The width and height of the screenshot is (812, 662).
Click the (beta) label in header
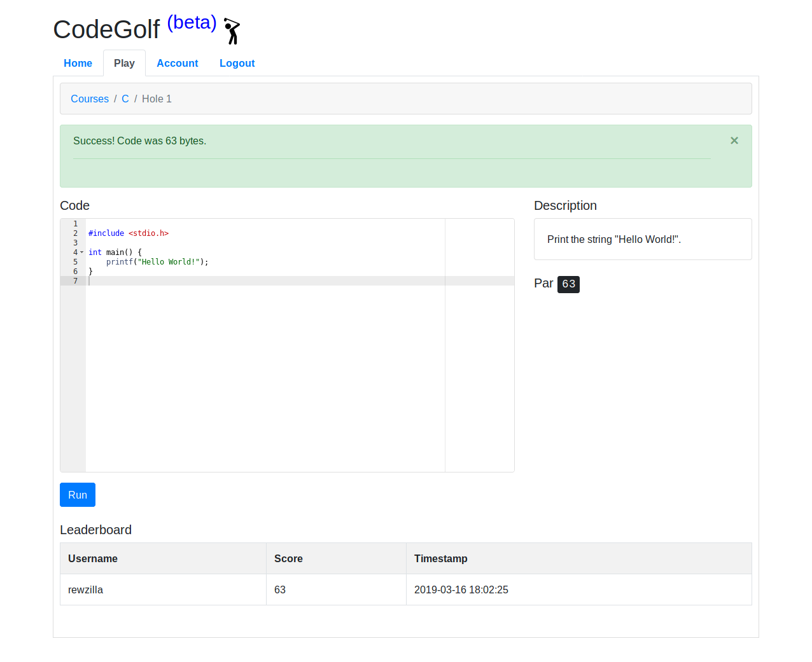192,22
